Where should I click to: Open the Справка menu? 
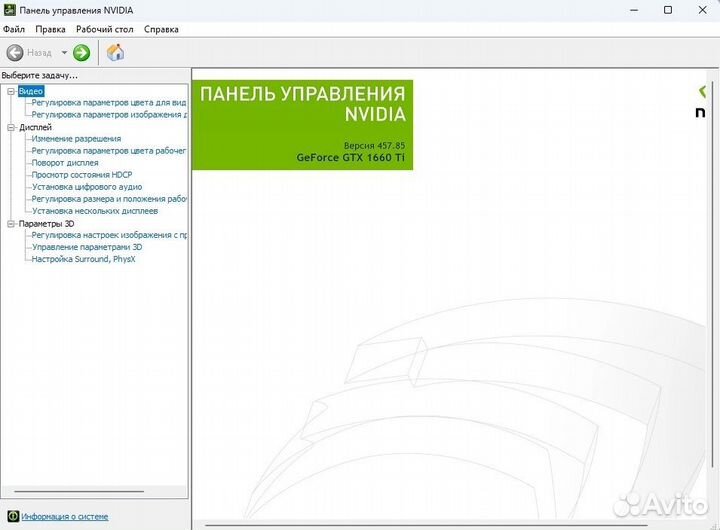coord(161,29)
